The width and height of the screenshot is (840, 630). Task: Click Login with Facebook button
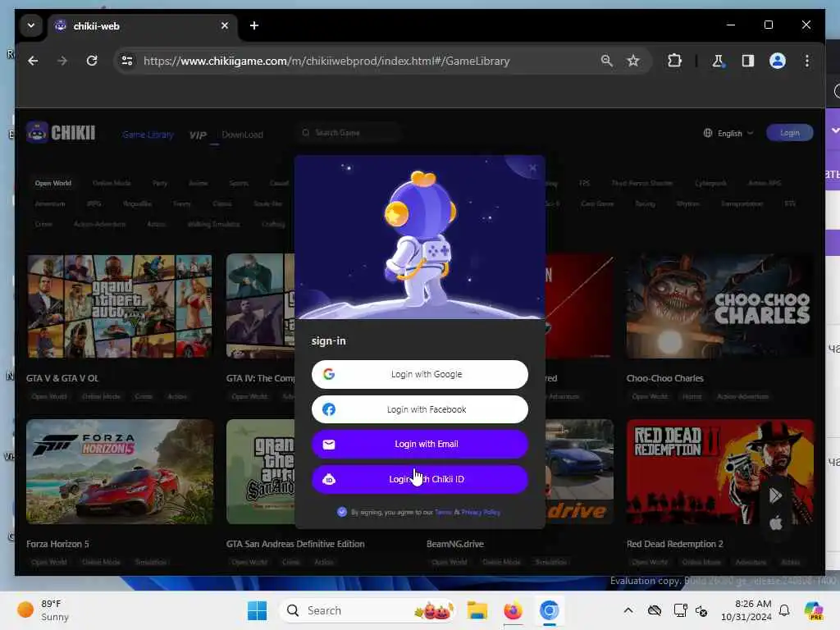tap(420, 409)
